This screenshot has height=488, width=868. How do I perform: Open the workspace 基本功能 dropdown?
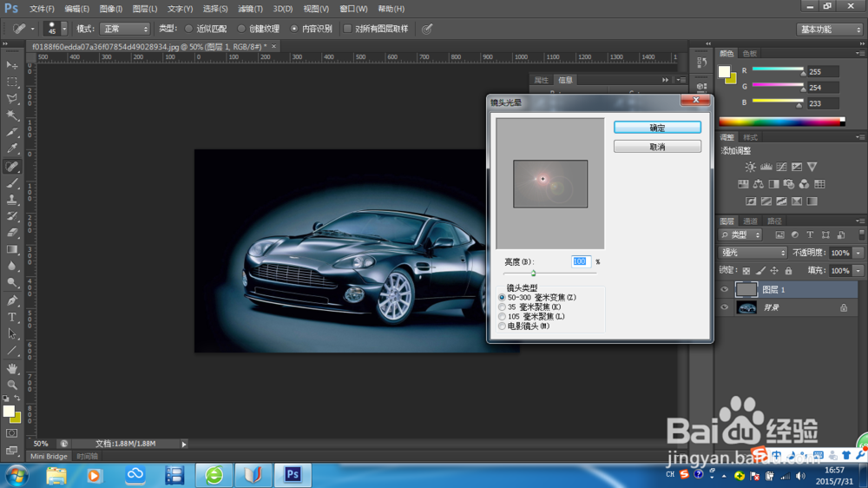point(829,30)
